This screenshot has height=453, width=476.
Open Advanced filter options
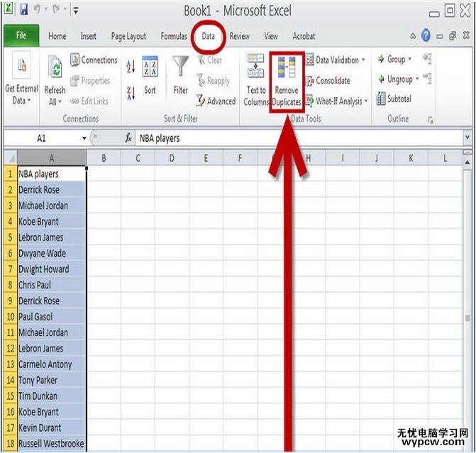coord(216,101)
